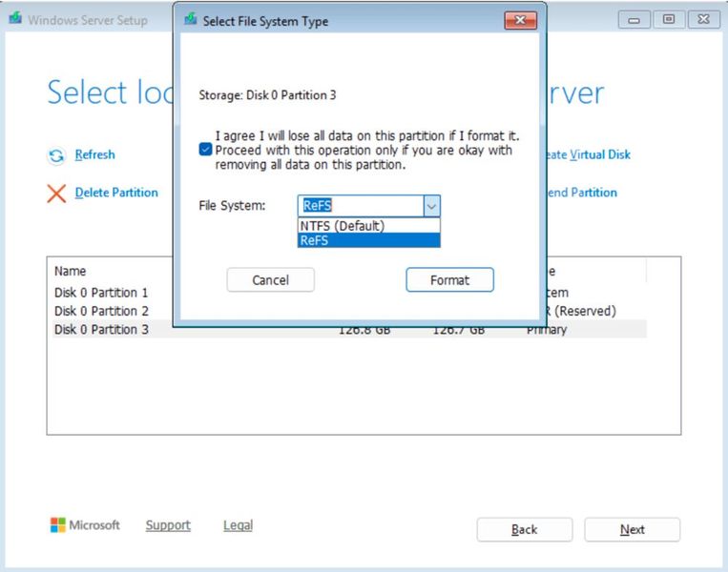The image size is (728, 572).
Task: Maximize the Windows Server Setup window
Action: 669,19
